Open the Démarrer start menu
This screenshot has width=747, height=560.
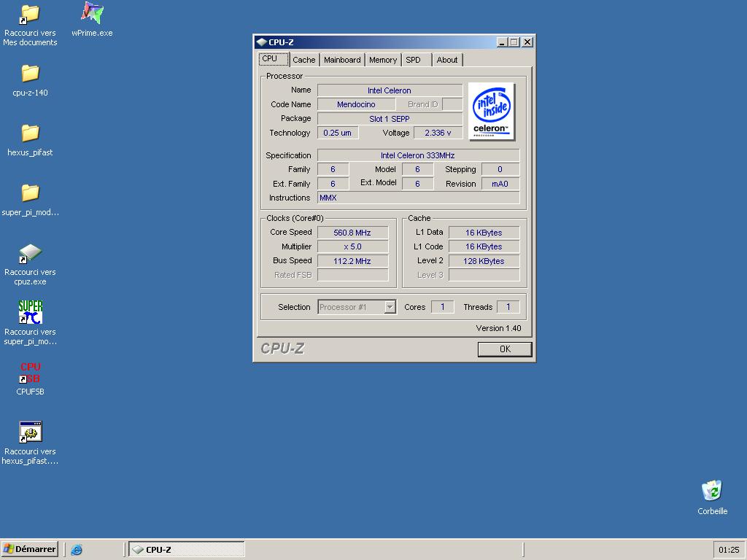click(29, 549)
